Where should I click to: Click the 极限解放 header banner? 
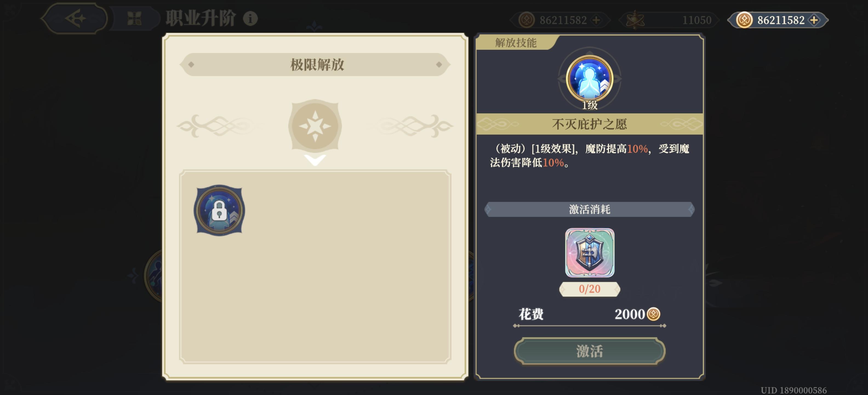tap(315, 64)
